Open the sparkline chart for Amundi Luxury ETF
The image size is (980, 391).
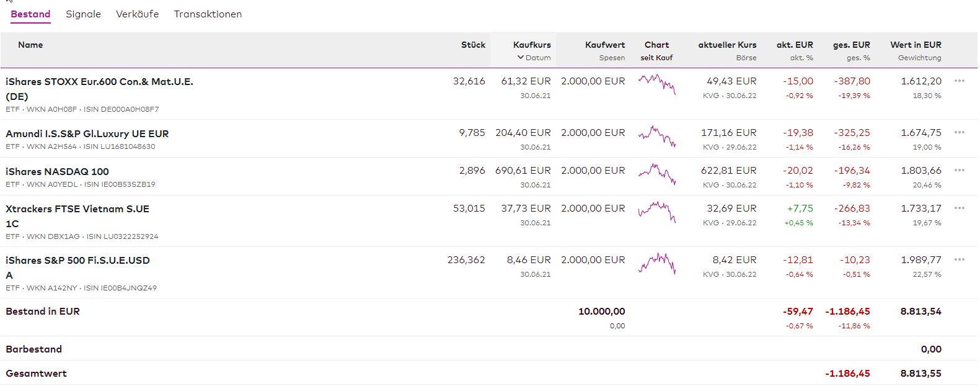pyautogui.click(x=656, y=137)
